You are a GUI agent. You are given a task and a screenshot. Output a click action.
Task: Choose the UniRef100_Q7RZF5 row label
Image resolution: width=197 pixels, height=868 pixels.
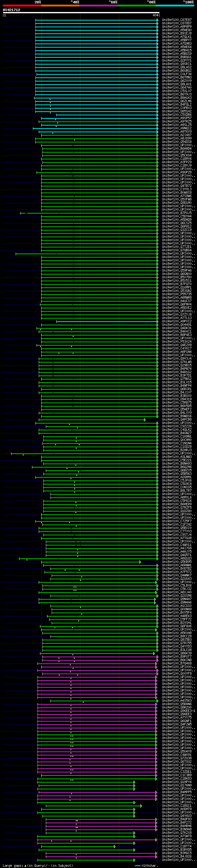pyautogui.click(x=177, y=507)
